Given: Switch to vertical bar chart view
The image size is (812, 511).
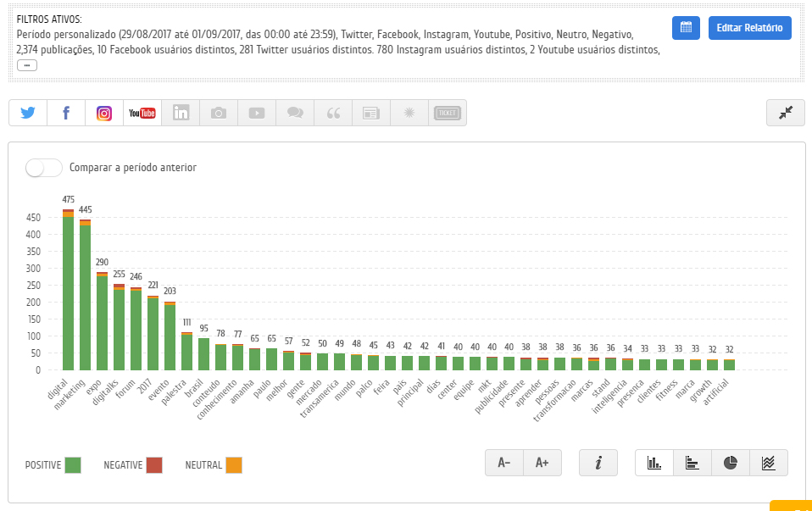Looking at the screenshot, I should (654, 463).
